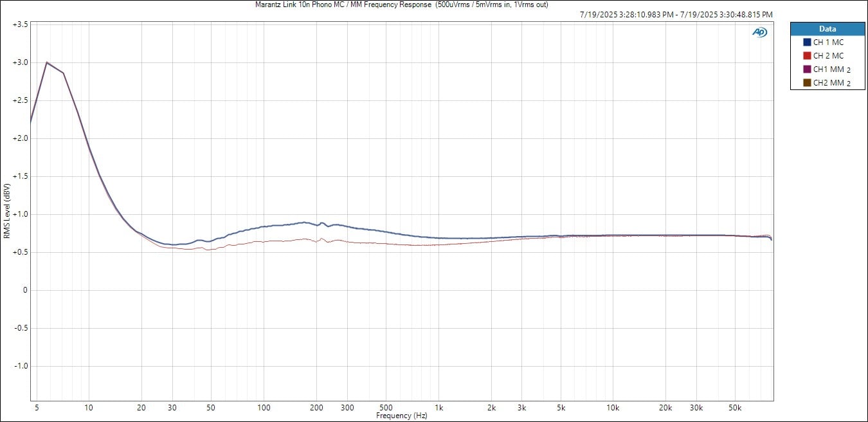The height and width of the screenshot is (422, 868).
Task: Select the 100 tick on frequency axis
Action: [x=264, y=407]
